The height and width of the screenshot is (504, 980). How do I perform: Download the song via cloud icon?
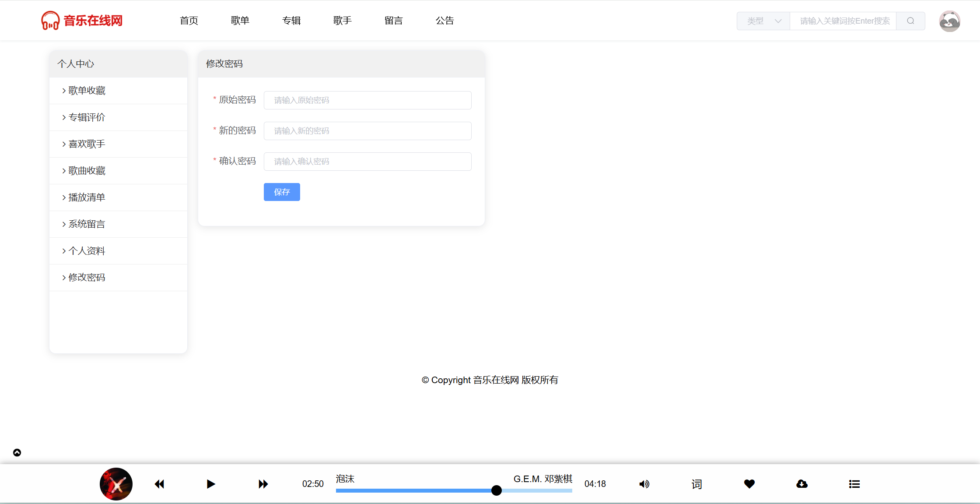point(802,484)
